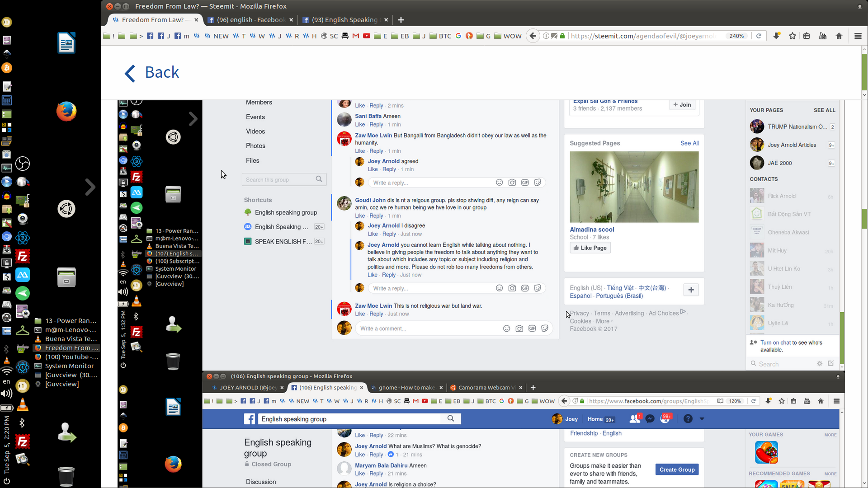Open the Steemit 'H' bookmark
Screen dimensions: 868x488
pyautogui.click(x=310, y=36)
